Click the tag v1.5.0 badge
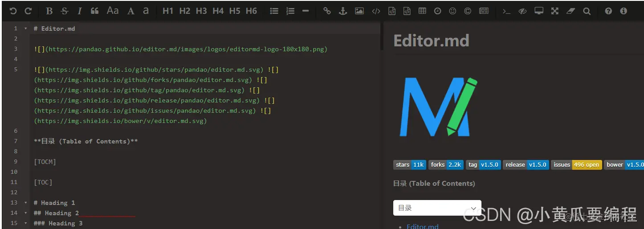Viewport: 644px width, 229px height. pos(483,165)
